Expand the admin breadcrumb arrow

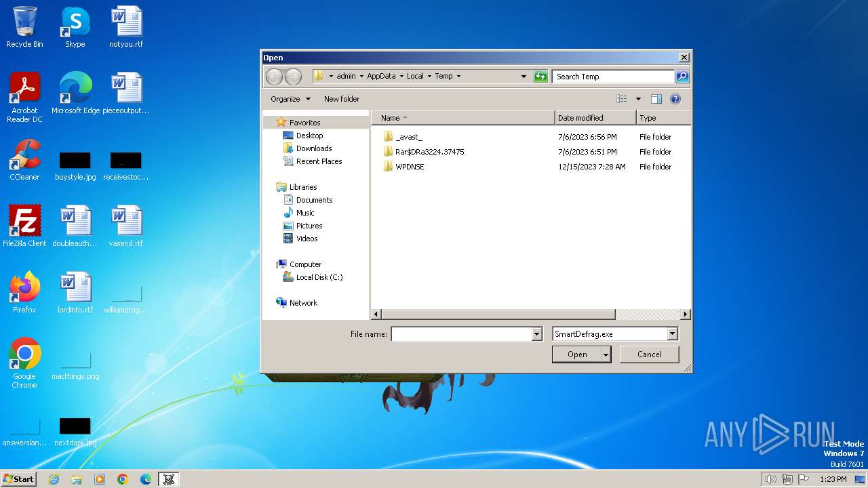[361, 77]
